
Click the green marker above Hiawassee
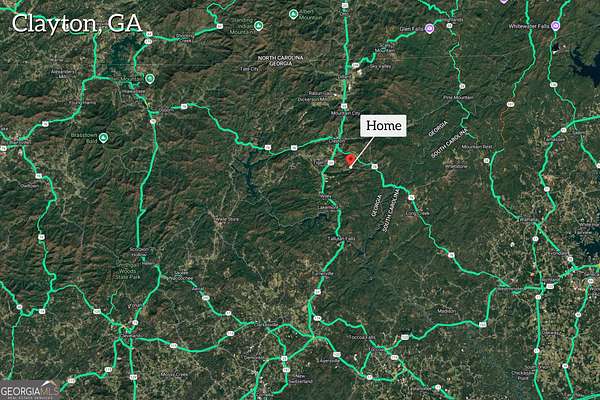pyautogui.click(x=150, y=79)
